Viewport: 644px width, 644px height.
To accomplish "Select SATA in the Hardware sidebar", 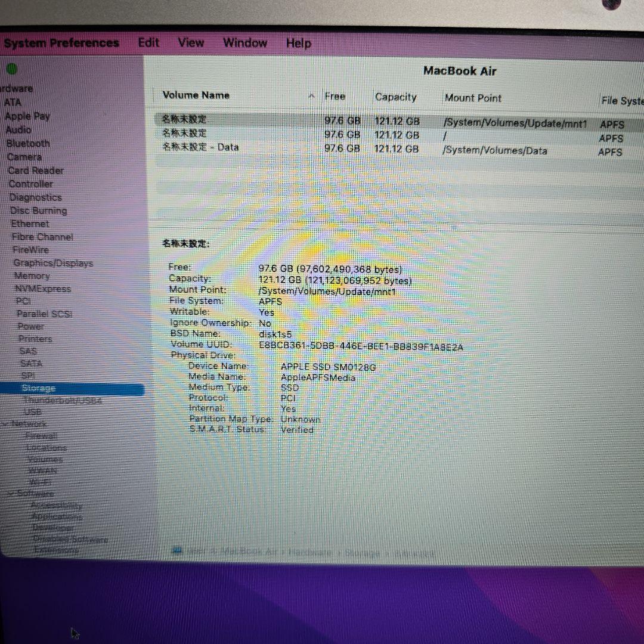I will pos(31,363).
